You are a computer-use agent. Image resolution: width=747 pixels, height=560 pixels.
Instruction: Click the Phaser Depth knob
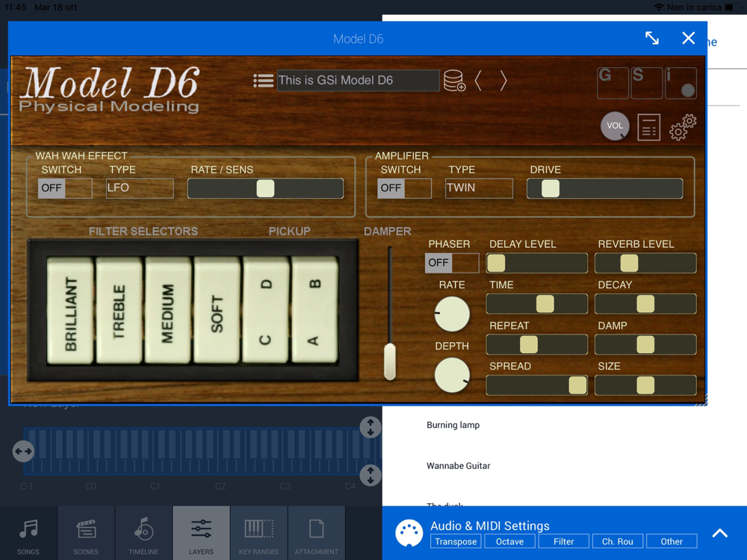point(452,376)
